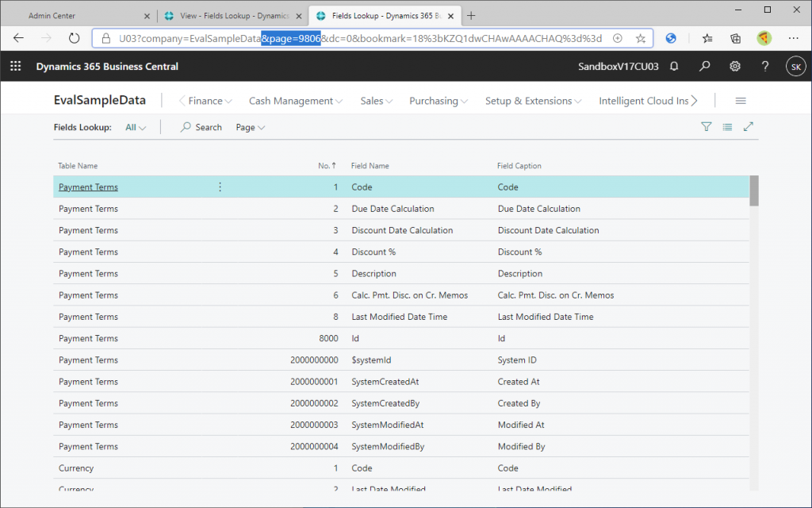Viewport: 812px width, 508px height.
Task: Select the SystemModifiedAt field name cell
Action: [387, 425]
